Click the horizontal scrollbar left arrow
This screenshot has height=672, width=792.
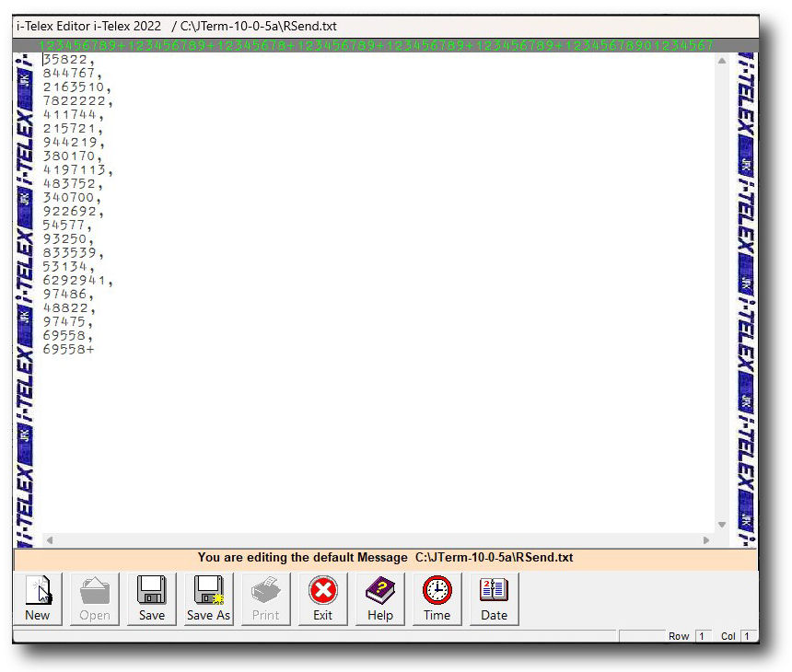coord(50,540)
